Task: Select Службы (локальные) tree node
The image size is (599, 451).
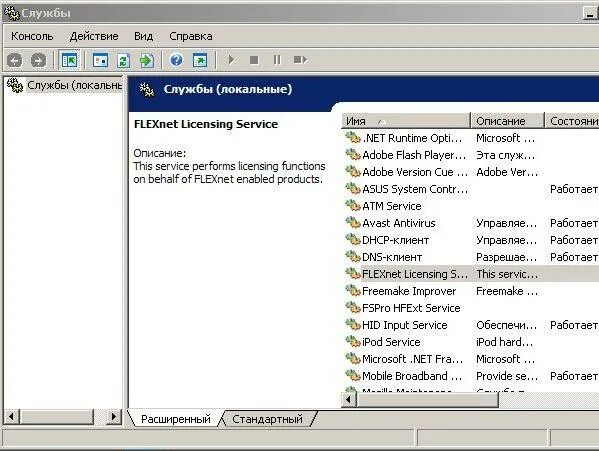Action: click(74, 85)
